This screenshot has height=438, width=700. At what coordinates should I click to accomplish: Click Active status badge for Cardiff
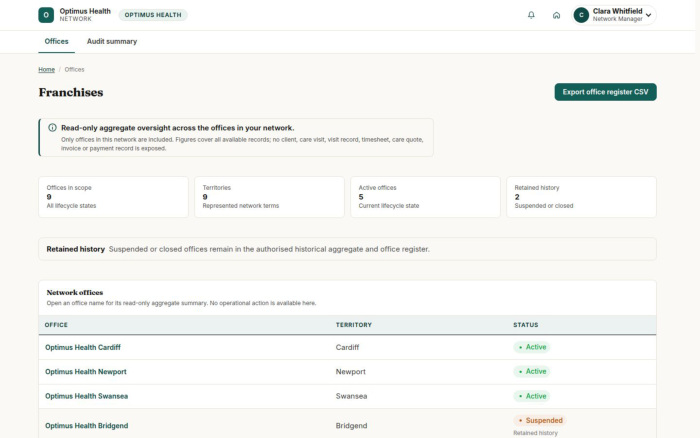(x=531, y=347)
